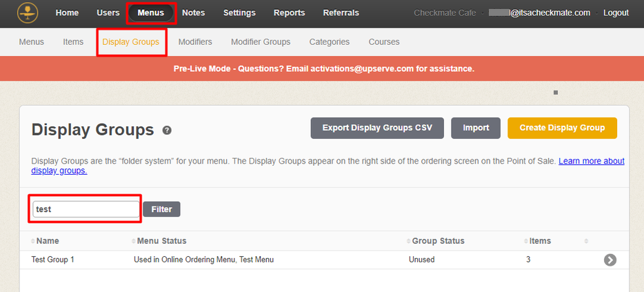
Task: Open Test Group 1 via the arrow icon
Action: coord(610,260)
